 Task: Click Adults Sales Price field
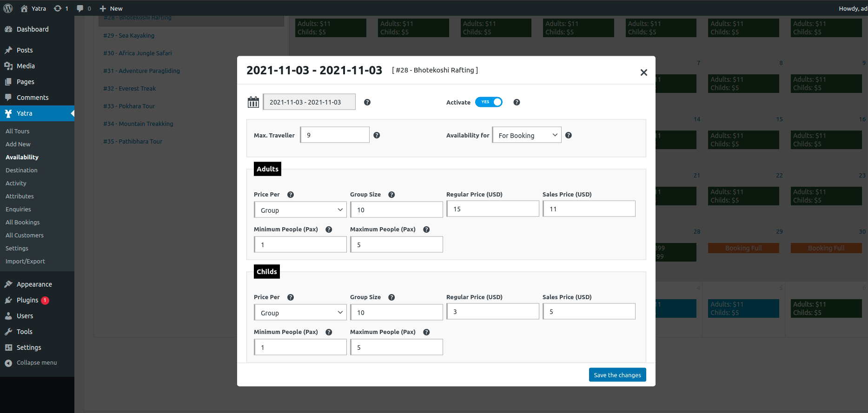pos(589,209)
